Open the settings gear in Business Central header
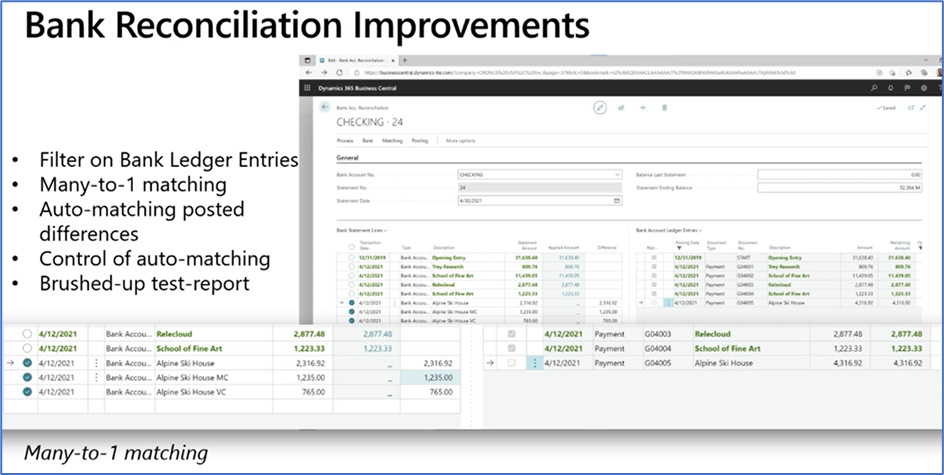The height and width of the screenshot is (475, 944). click(x=924, y=88)
